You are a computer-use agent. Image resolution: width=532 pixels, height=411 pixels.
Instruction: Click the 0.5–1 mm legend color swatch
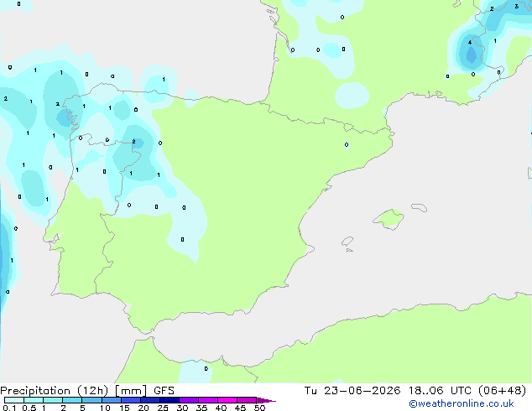coord(34,400)
